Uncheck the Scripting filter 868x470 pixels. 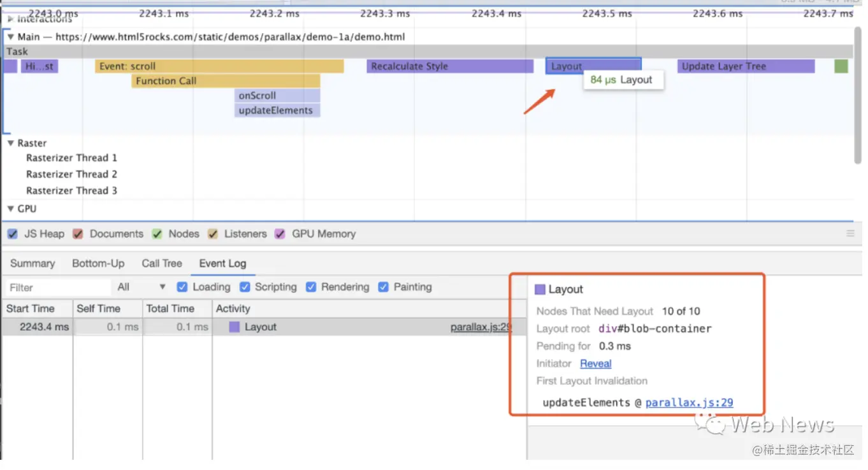(245, 287)
